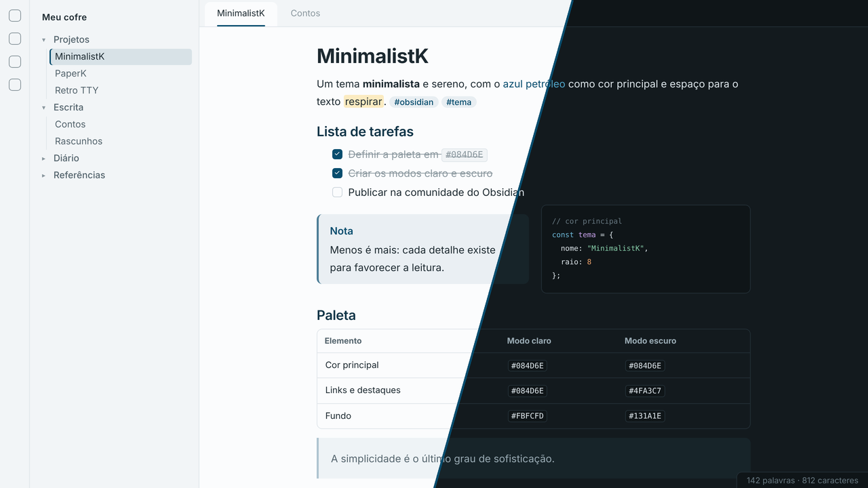The height and width of the screenshot is (488, 868).
Task: Click the 'Modo claro' column header
Action: [x=529, y=341]
